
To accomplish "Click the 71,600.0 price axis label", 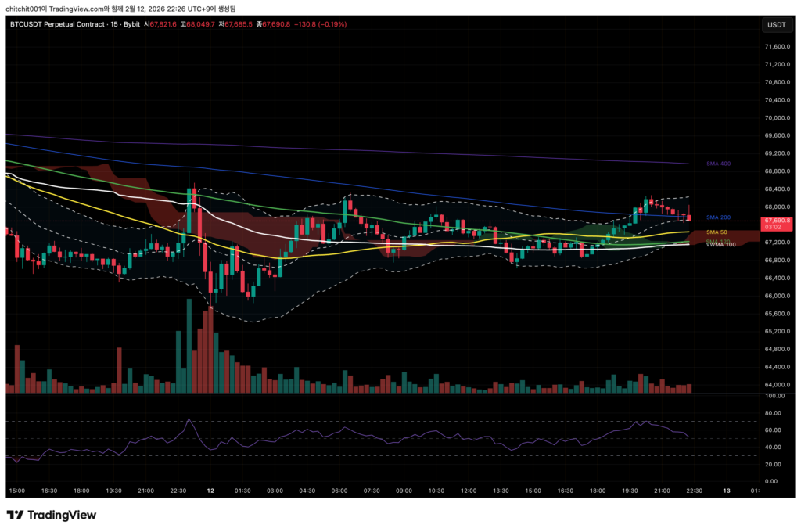I will coord(777,46).
